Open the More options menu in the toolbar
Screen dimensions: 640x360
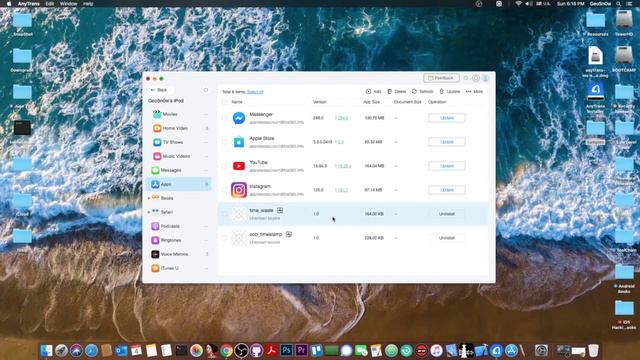click(474, 92)
